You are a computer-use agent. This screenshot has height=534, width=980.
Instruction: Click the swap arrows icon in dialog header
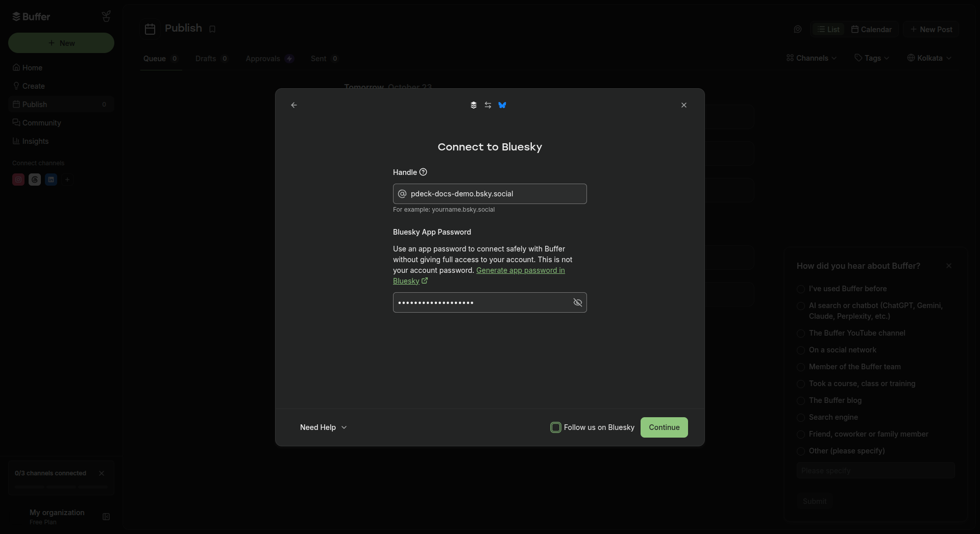488,105
